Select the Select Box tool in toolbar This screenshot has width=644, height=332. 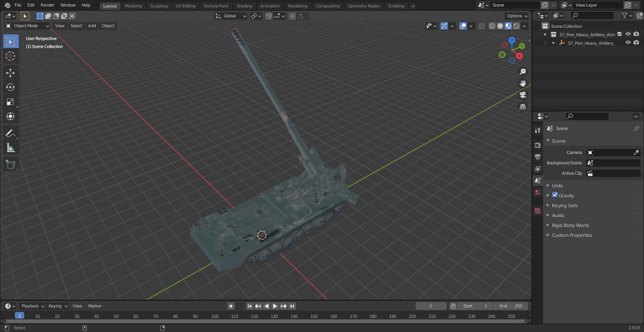[x=10, y=42]
